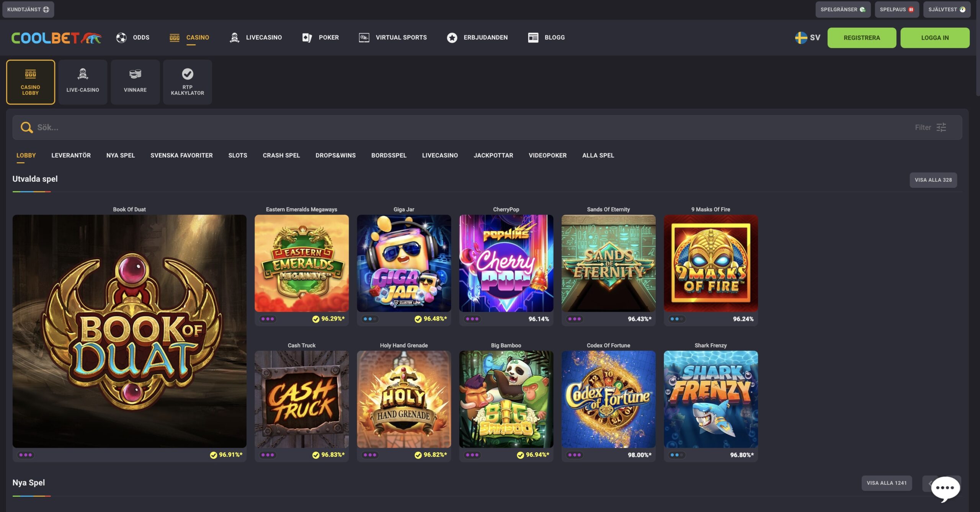980x512 pixels.
Task: Open the Shark Frenzy game thumbnail
Action: [710, 399]
